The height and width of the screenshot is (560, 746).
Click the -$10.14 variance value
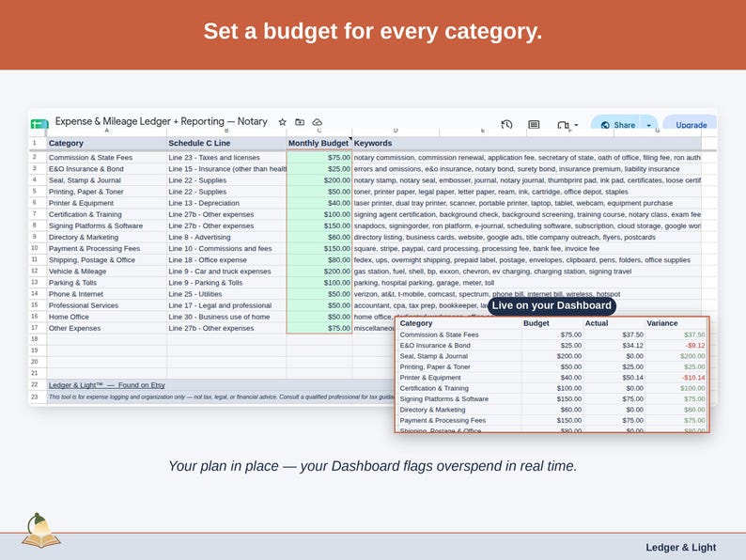[693, 378]
